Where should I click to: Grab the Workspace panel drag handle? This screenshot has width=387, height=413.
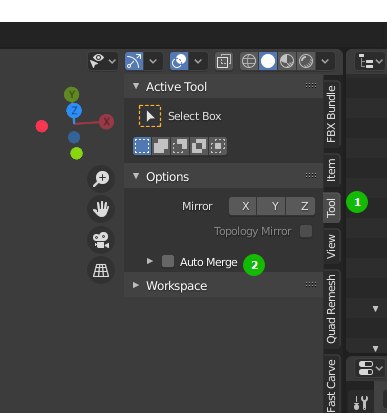tap(311, 285)
